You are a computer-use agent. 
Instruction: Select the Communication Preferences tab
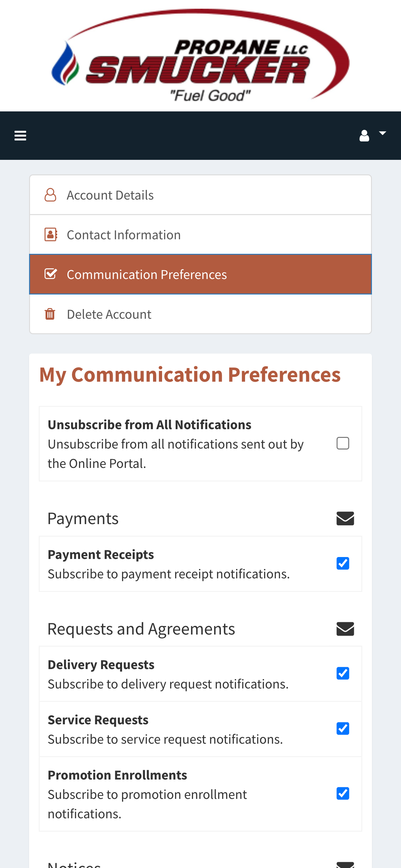pyautogui.click(x=200, y=274)
